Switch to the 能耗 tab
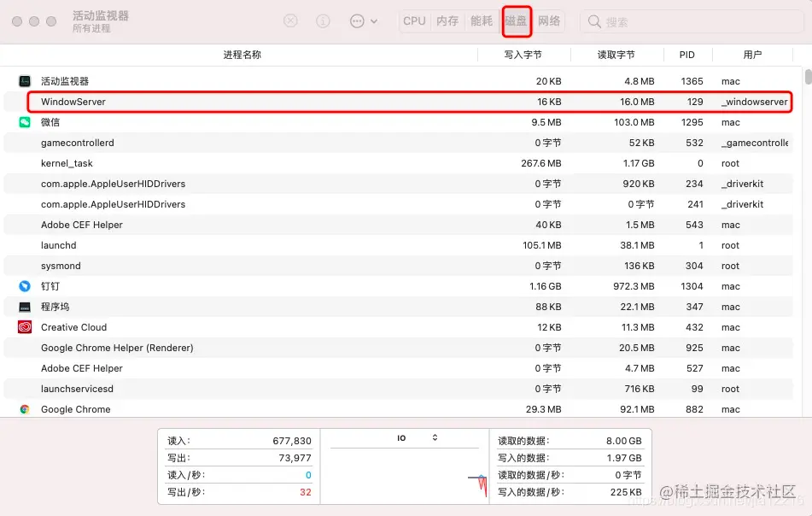 482,21
